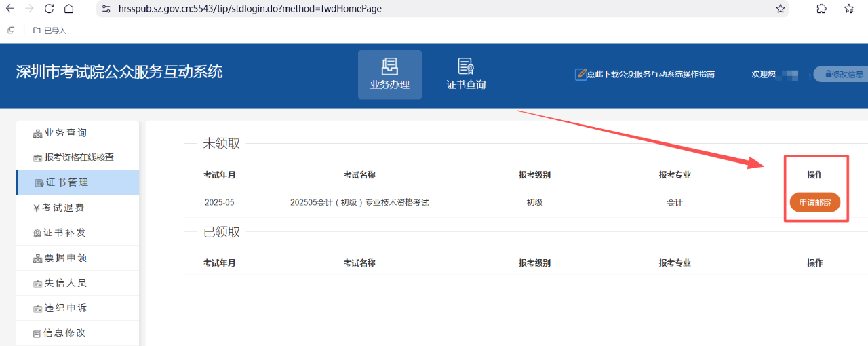
Task: Select 证书管理 in the sidebar
Action: 67,182
